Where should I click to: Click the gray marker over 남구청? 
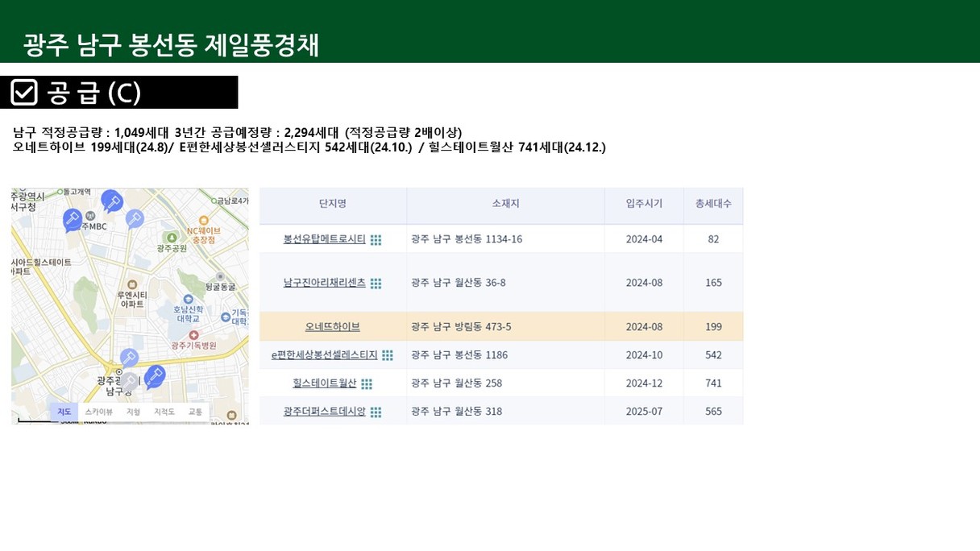tap(130, 380)
